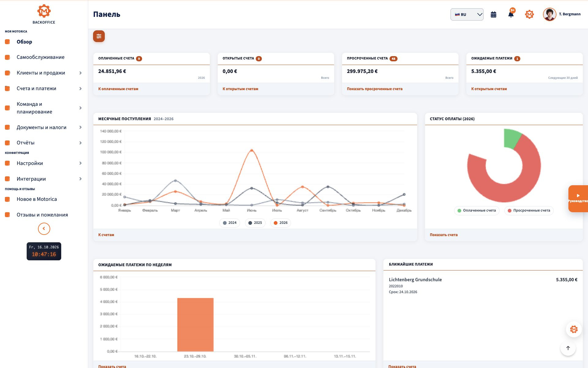This screenshot has width=588, height=368.
Task: Open T. Bergmann profile avatar
Action: [549, 14]
